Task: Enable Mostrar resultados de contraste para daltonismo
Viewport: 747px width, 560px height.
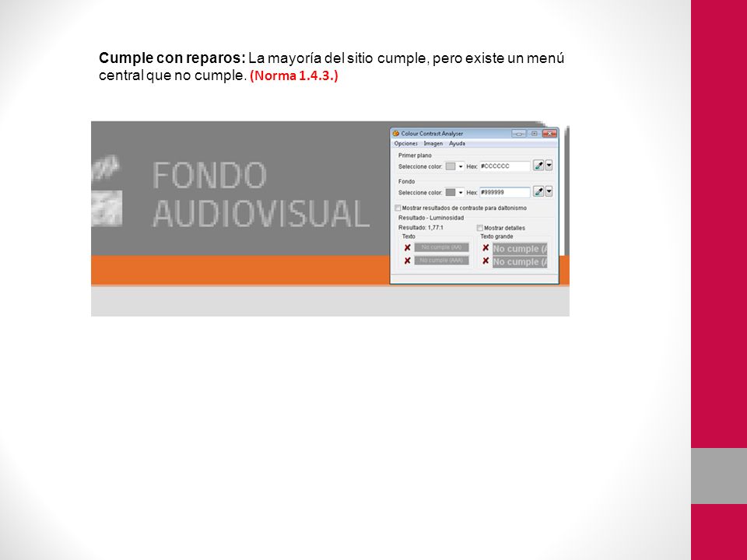Action: pyautogui.click(x=398, y=208)
